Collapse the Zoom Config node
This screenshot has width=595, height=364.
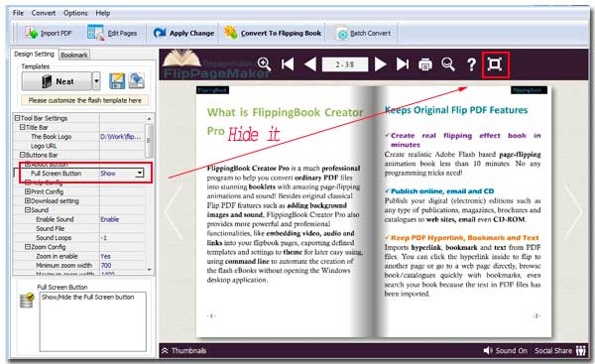point(28,247)
